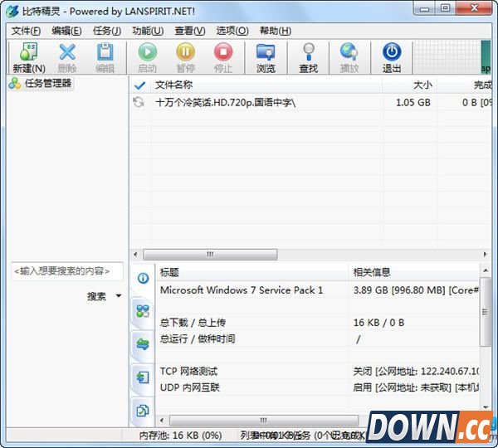Open the 任务(J) menu
This screenshot has height=448, width=498.
tap(107, 31)
